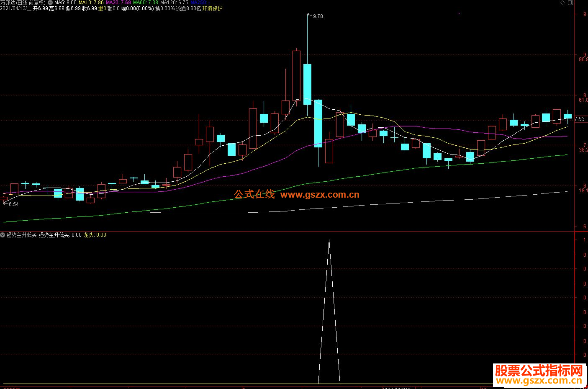Click the 龙头: 0.00 value
588x389 pixels.
(x=95, y=235)
